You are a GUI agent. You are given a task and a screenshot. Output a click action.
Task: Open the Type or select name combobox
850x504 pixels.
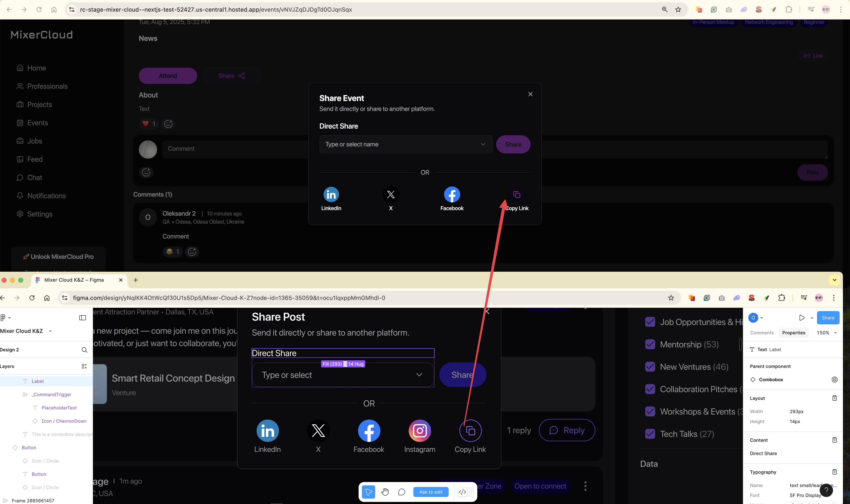coord(406,144)
